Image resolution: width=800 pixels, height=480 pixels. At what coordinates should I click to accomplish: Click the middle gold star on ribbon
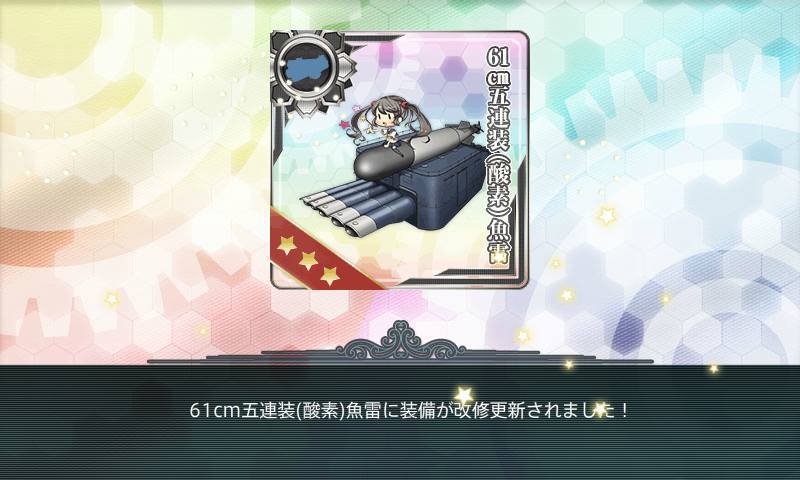tap(308, 261)
